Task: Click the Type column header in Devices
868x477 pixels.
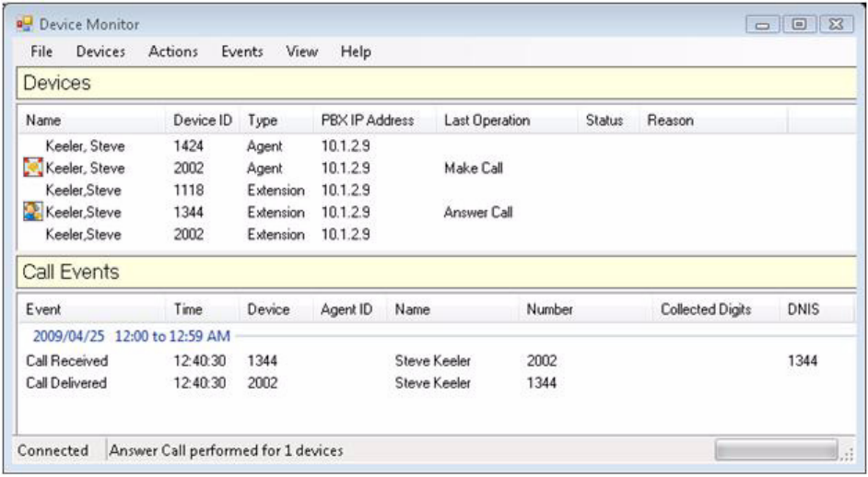Action: point(276,121)
